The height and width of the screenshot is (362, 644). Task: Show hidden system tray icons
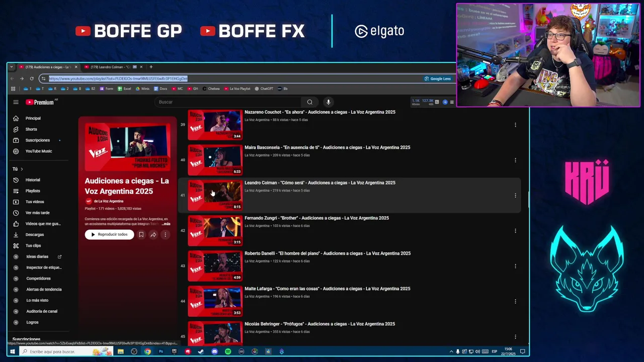pos(451,351)
